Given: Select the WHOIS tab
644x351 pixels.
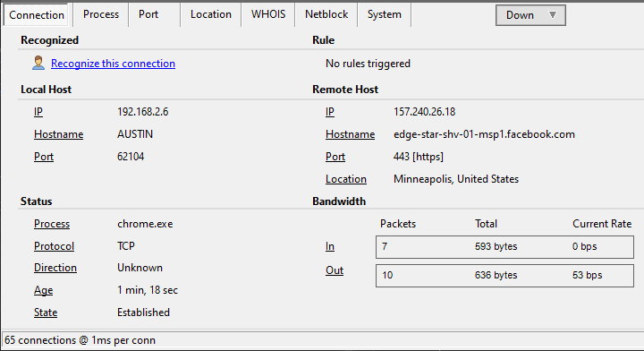Looking at the screenshot, I should (x=268, y=14).
